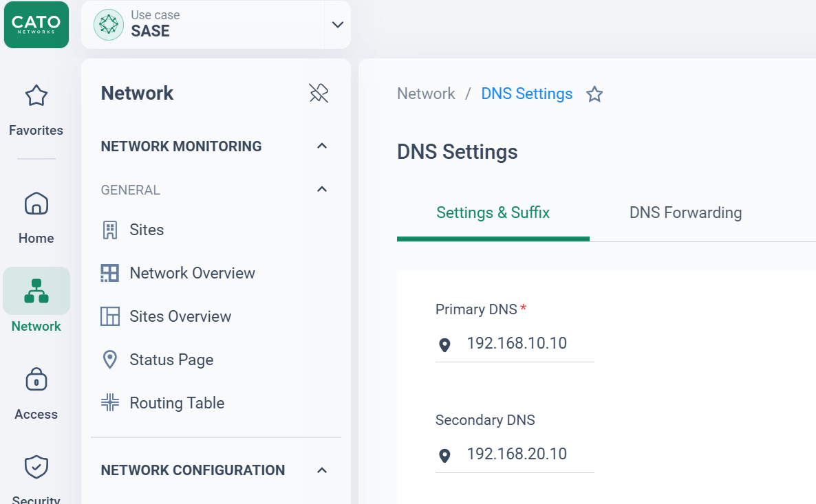This screenshot has height=504, width=816.
Task: Open Favorites in the sidebar
Action: click(36, 110)
